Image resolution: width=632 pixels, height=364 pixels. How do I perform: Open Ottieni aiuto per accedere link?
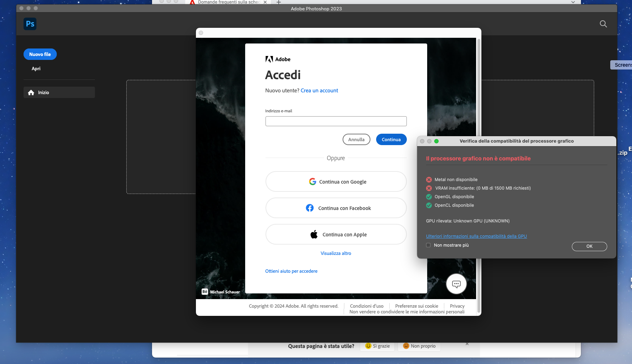pyautogui.click(x=291, y=271)
